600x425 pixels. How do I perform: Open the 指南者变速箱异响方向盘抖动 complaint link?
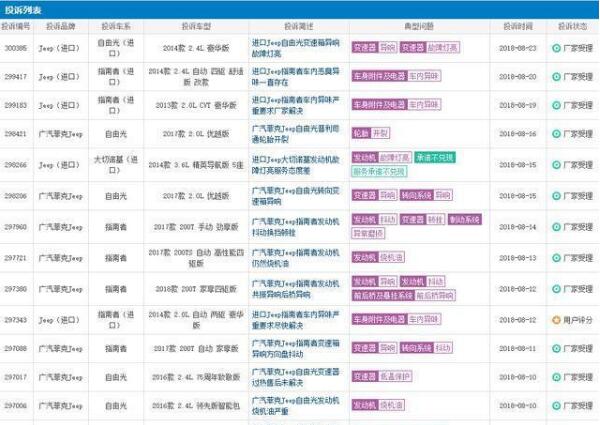pyautogui.click(x=295, y=348)
